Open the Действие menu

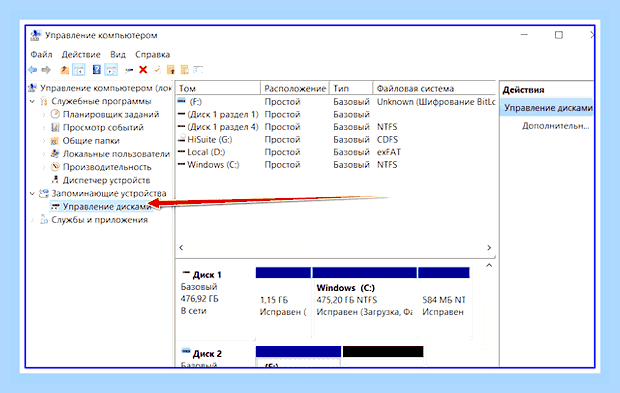point(81,55)
